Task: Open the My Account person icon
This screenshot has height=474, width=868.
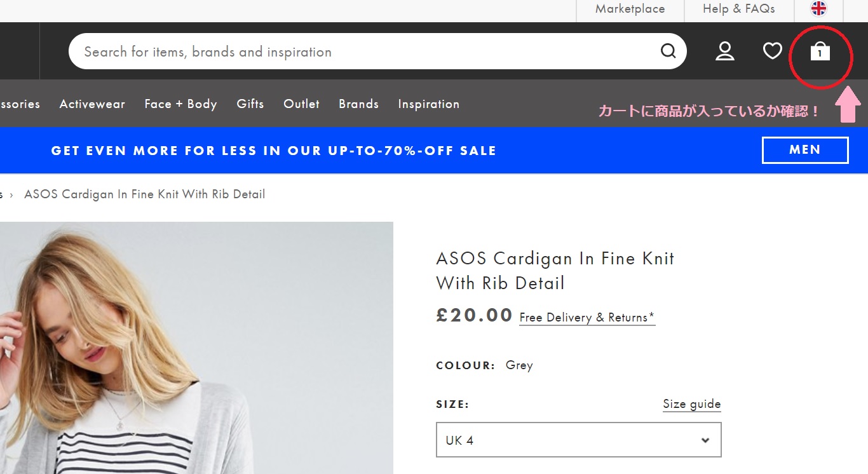Action: click(724, 51)
